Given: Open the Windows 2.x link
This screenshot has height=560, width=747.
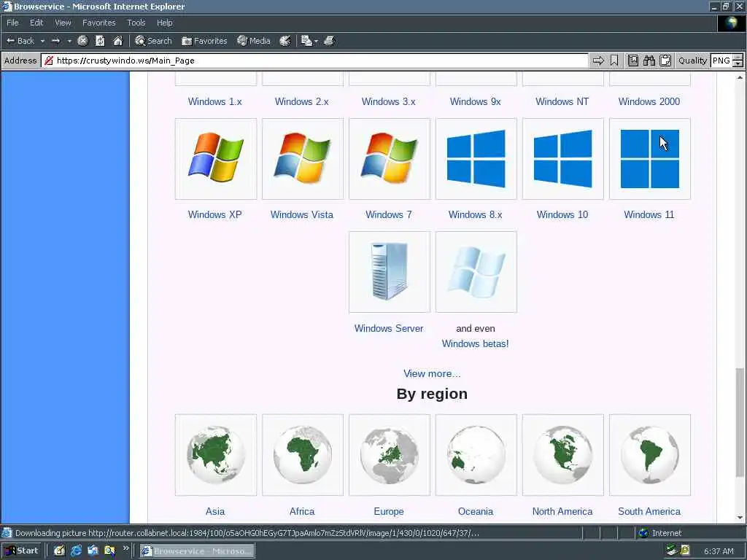Looking at the screenshot, I should tap(301, 101).
